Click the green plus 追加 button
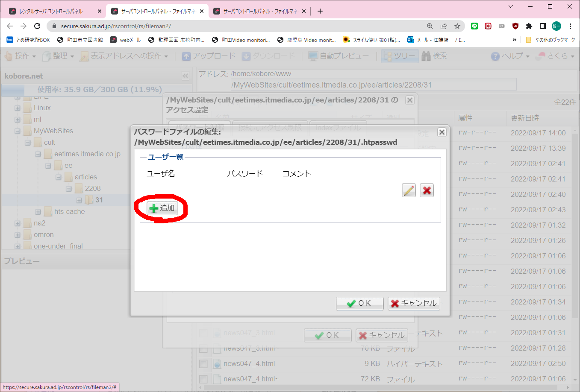The image size is (580, 392). pyautogui.click(x=162, y=208)
